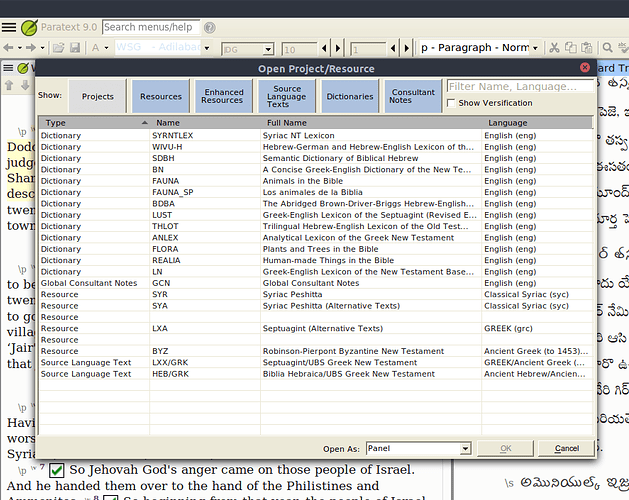Open the Open As Panel dropdown

tap(465, 448)
